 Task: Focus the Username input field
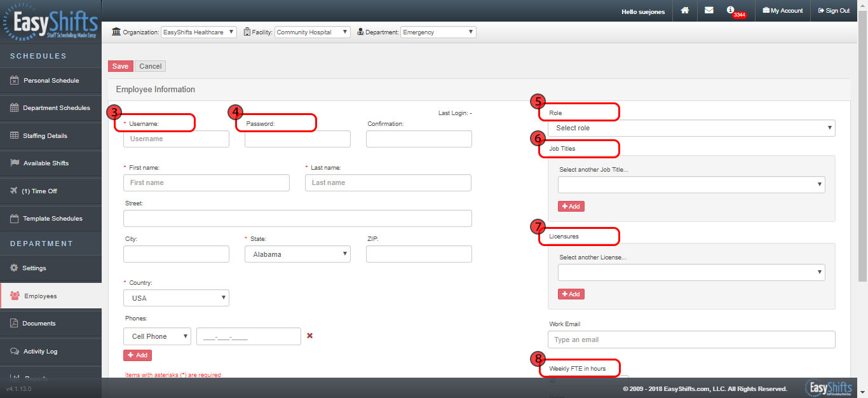(176, 139)
